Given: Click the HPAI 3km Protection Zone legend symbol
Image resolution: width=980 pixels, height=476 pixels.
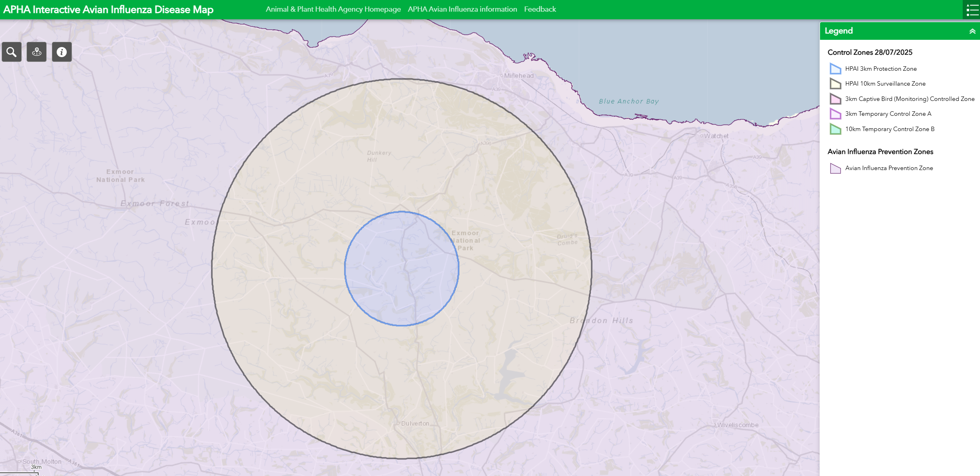Looking at the screenshot, I should (x=835, y=68).
